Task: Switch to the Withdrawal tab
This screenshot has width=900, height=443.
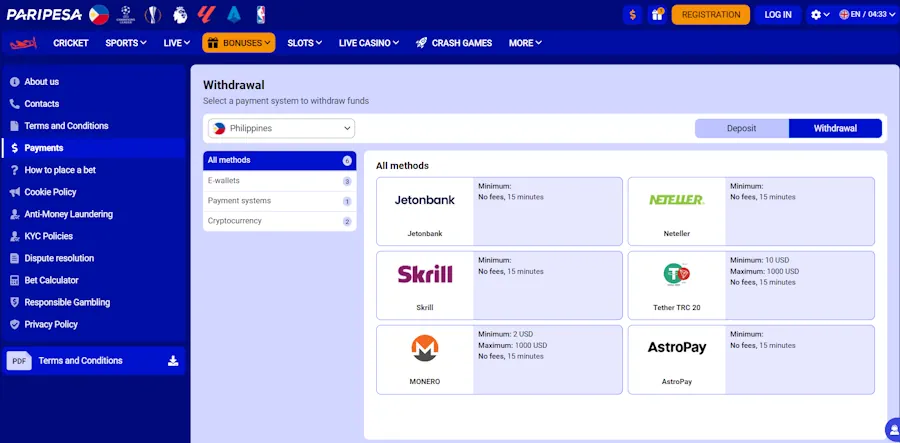Action: [835, 129]
